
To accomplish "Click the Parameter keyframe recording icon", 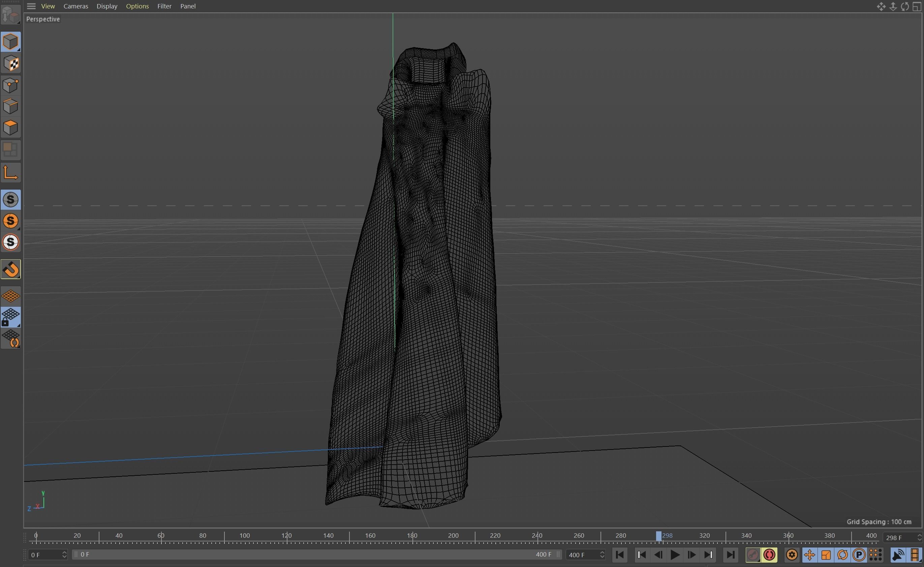I will click(859, 554).
